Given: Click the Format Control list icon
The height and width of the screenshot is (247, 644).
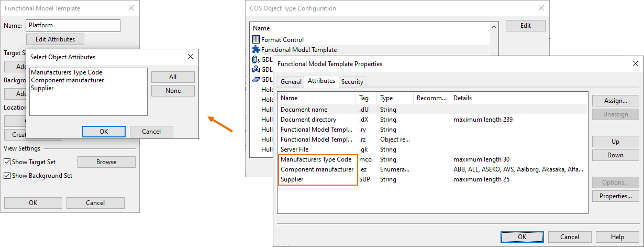Looking at the screenshot, I should [x=256, y=39].
